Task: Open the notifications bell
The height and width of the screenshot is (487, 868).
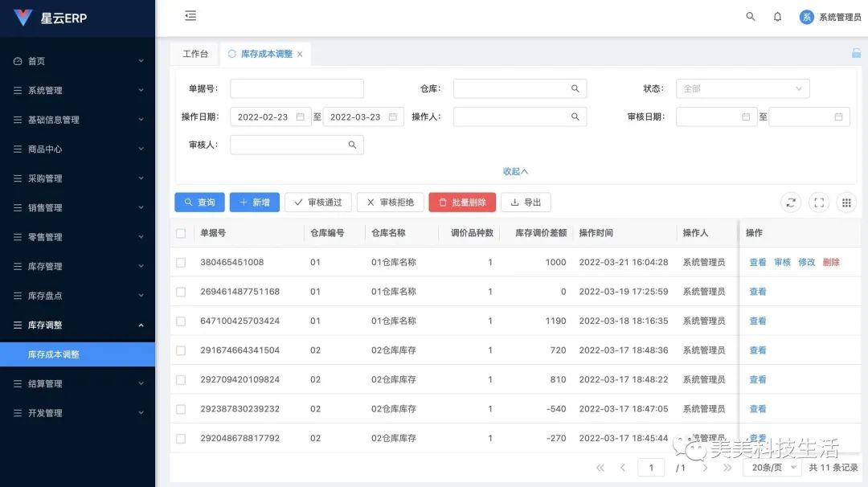Action: click(777, 17)
